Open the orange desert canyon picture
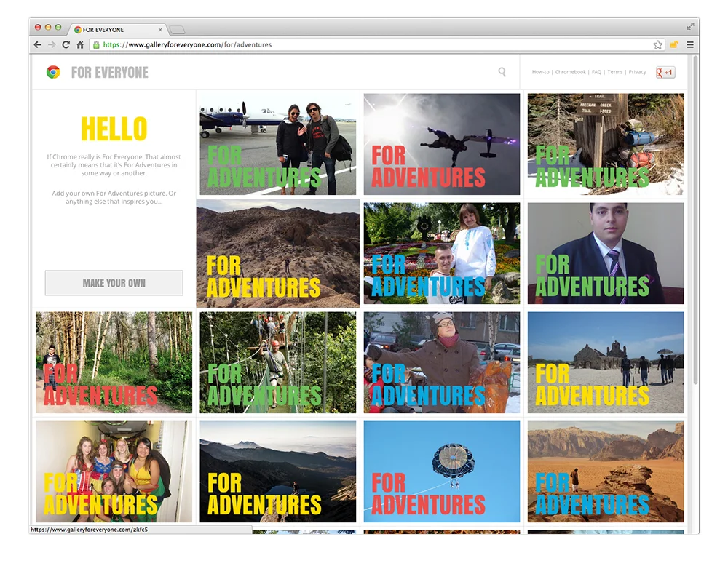 click(x=606, y=471)
